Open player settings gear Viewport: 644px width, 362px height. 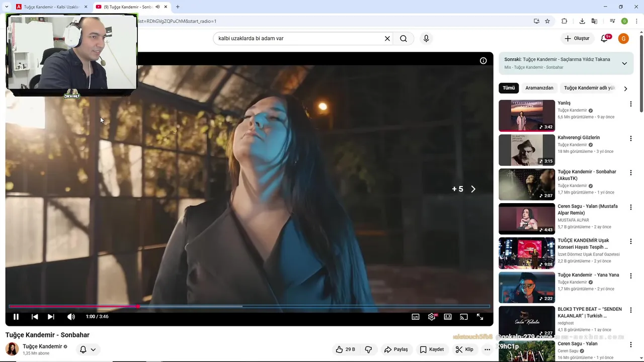(x=432, y=317)
